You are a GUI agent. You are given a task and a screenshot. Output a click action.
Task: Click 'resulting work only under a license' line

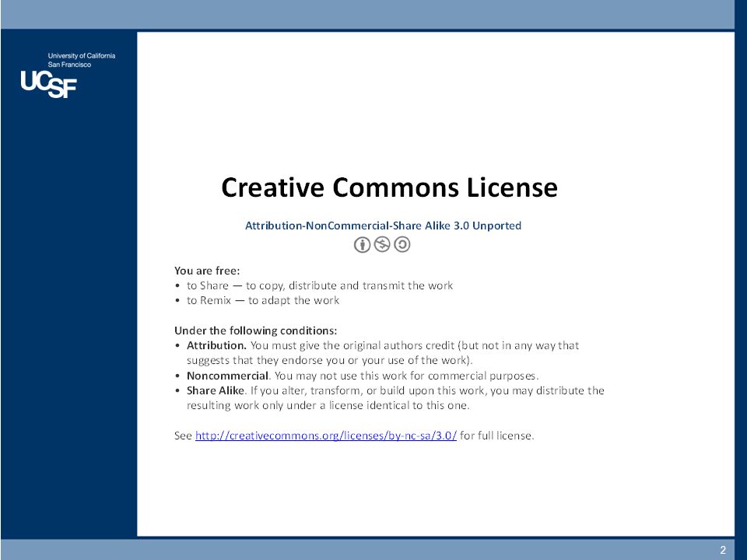pos(328,406)
